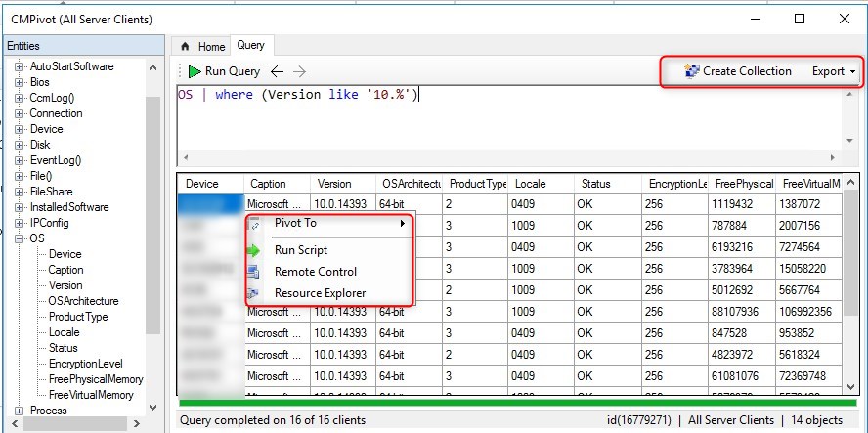Select OSArchitecture property under OS
This screenshot has width=868, height=433.
pos(84,301)
